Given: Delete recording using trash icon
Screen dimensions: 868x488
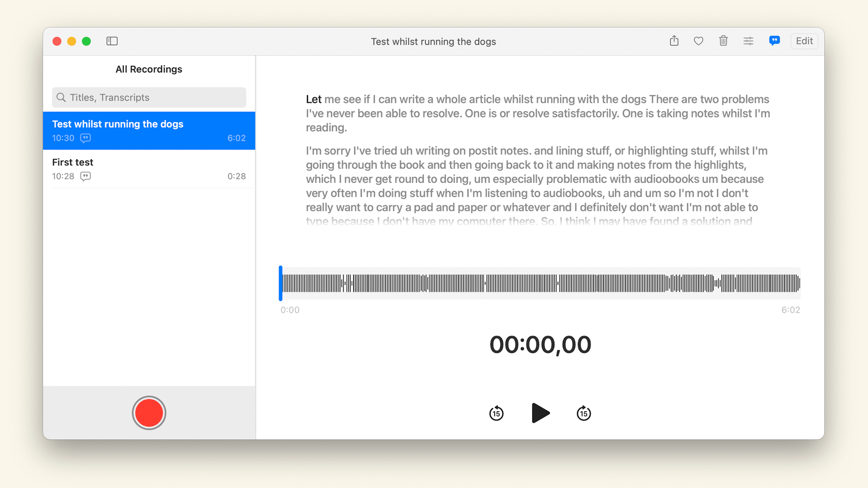Looking at the screenshot, I should coord(723,41).
